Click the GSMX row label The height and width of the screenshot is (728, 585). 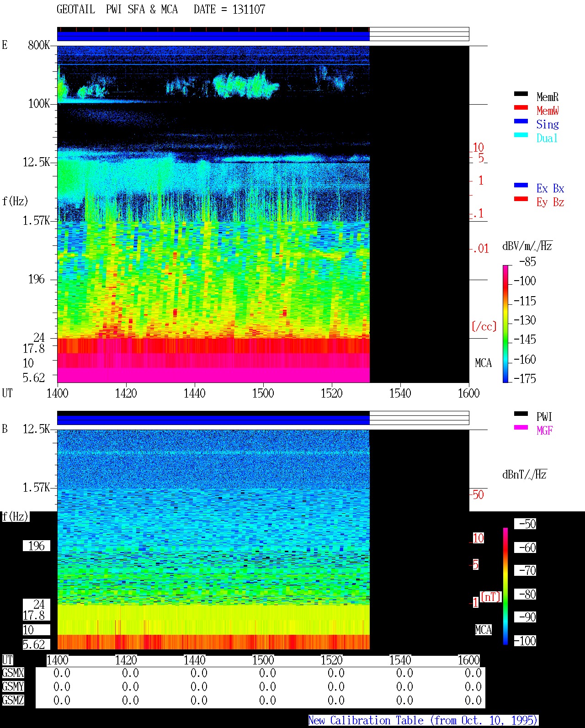(13, 673)
